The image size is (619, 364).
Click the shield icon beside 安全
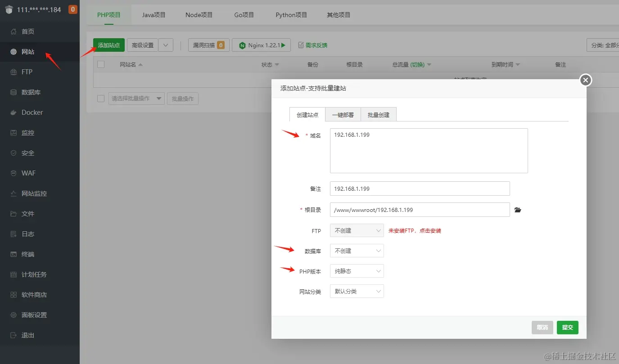[x=14, y=153]
